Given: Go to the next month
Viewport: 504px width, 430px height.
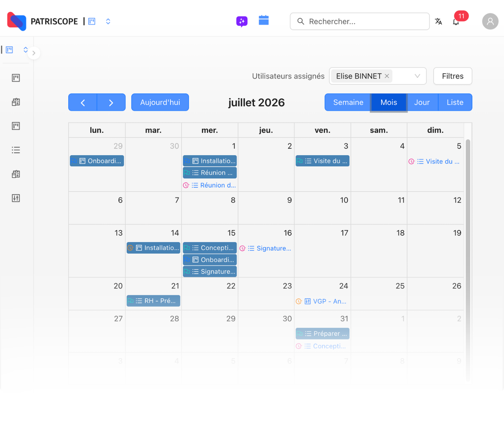Looking at the screenshot, I should pyautogui.click(x=111, y=102).
